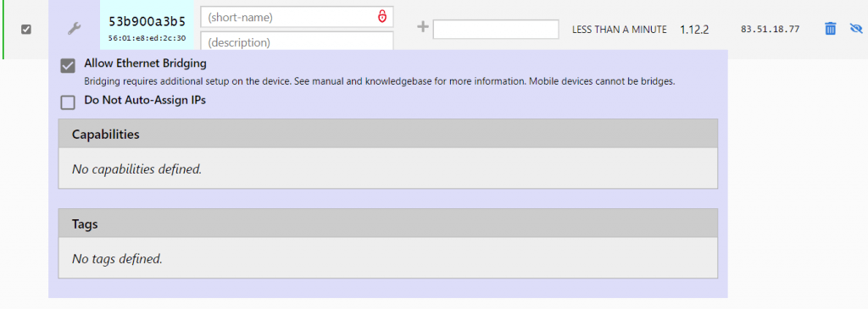The width and height of the screenshot is (868, 309).
Task: Click the managed IP address input box
Action: point(496,30)
